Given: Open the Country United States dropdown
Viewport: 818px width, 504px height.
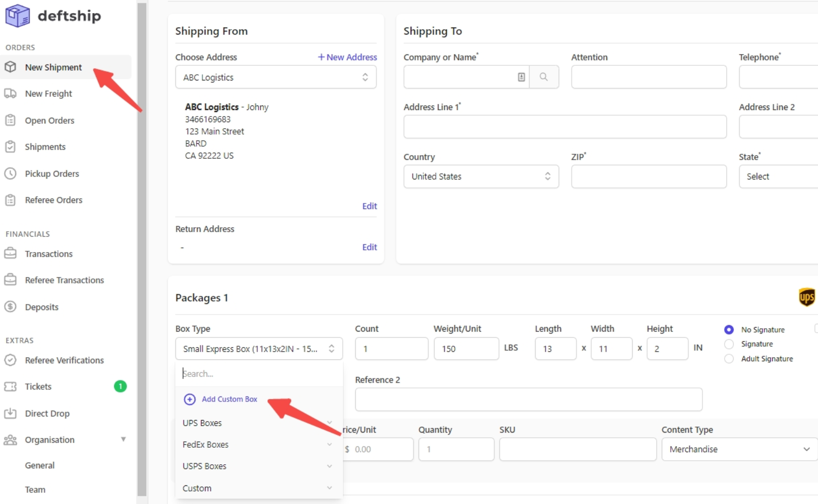Looking at the screenshot, I should (x=481, y=176).
